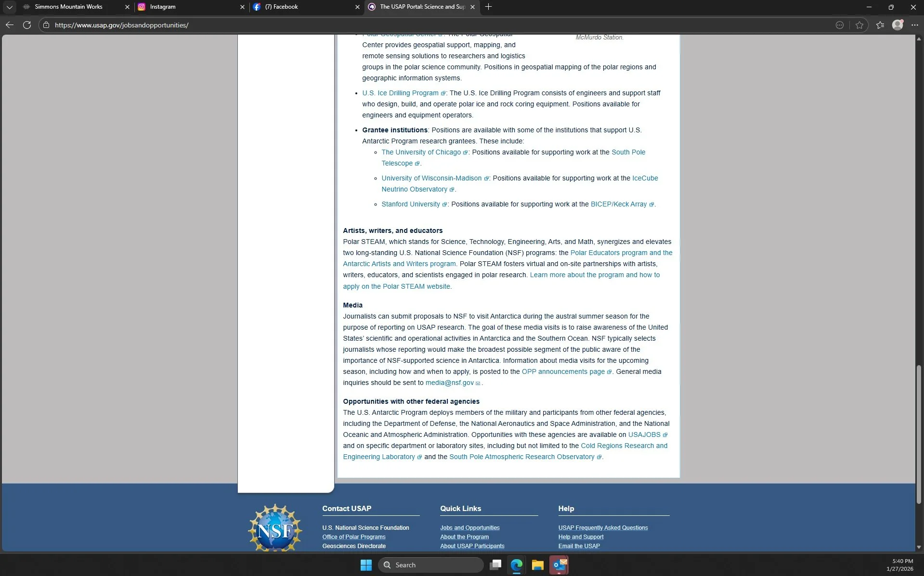This screenshot has height=576, width=924.
Task: Click the 'Media' section heading
Action: (x=352, y=305)
